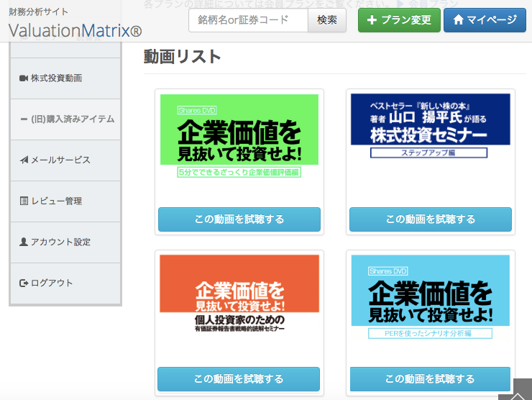
Task: Click the ValuationMatrix site logo
Action: [75, 30]
